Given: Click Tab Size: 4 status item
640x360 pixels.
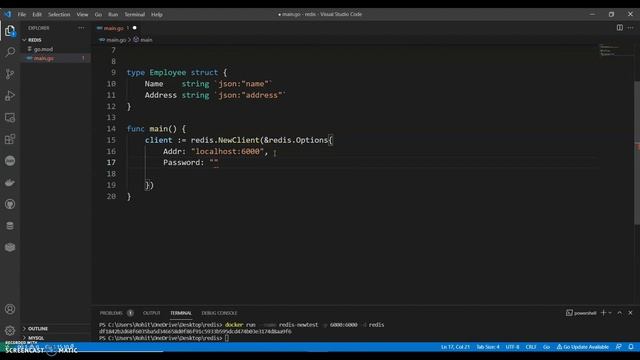Looking at the screenshot, I should (488, 347).
